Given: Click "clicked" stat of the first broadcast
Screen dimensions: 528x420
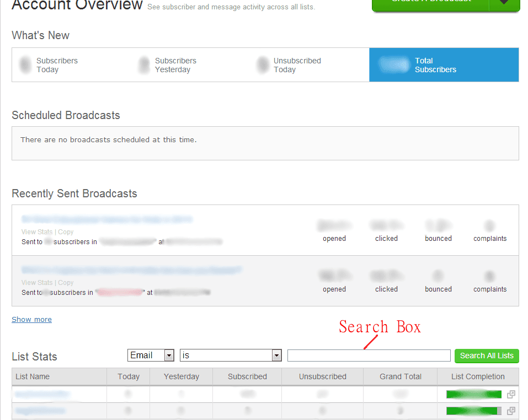Looking at the screenshot, I should coord(387,231).
